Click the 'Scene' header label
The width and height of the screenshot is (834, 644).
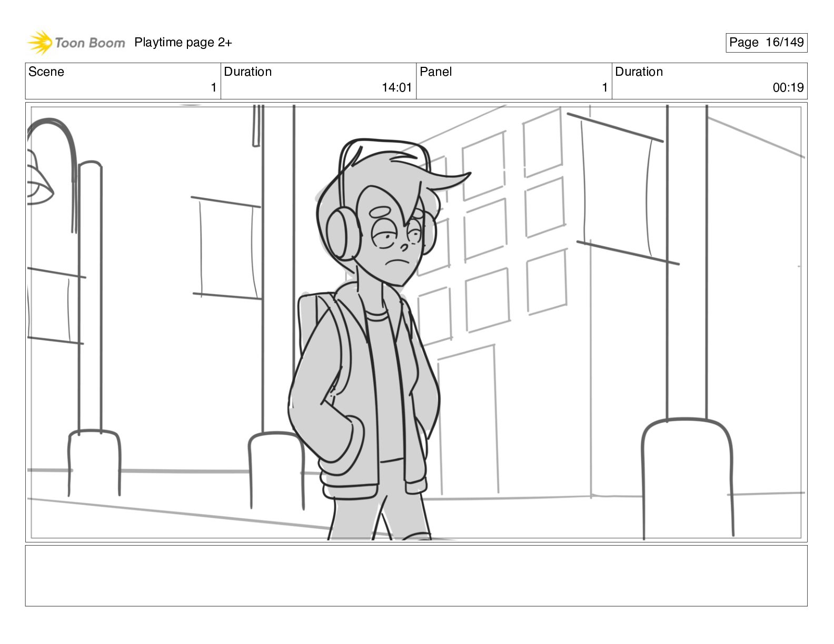46,72
